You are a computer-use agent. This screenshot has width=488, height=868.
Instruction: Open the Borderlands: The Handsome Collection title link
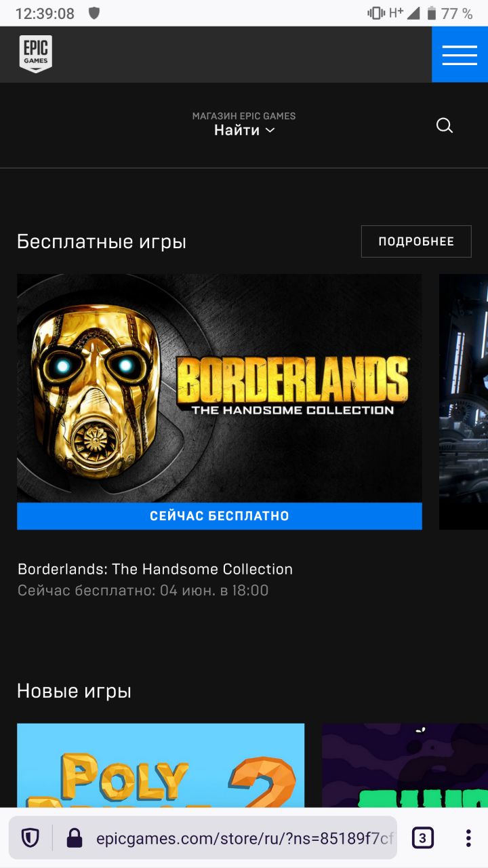pos(155,569)
